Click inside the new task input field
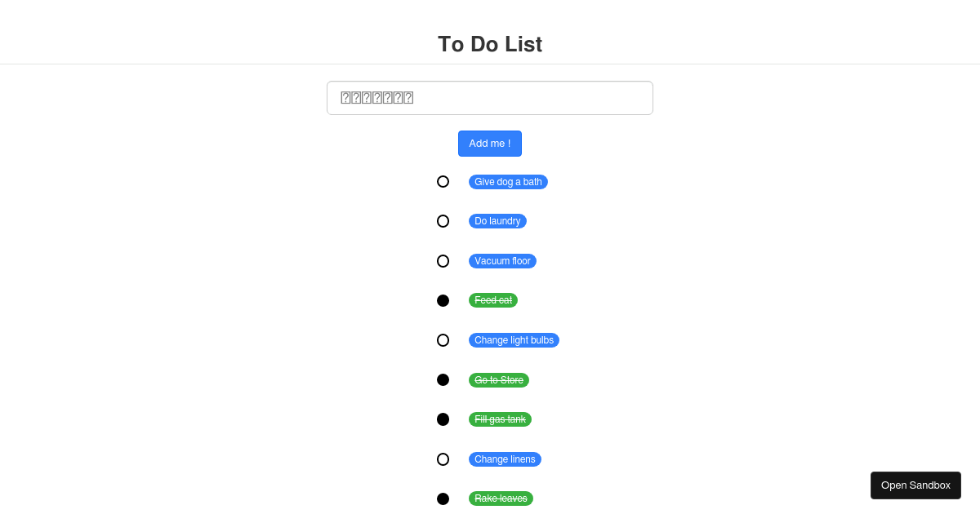This screenshot has height=514, width=980. pyautogui.click(x=490, y=97)
